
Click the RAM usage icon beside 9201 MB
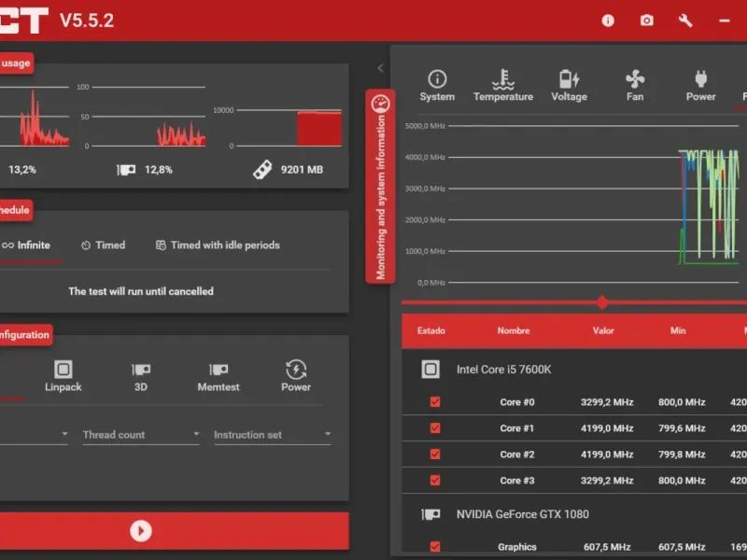coord(262,170)
